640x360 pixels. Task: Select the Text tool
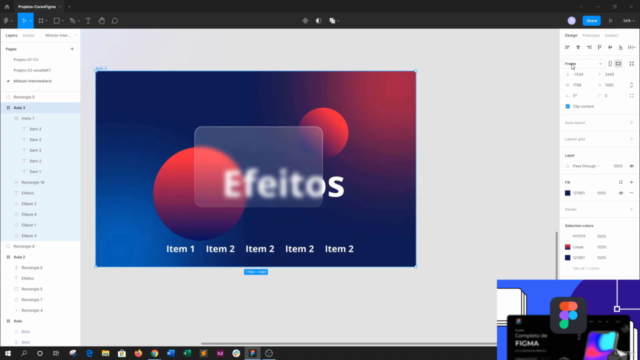click(x=88, y=21)
